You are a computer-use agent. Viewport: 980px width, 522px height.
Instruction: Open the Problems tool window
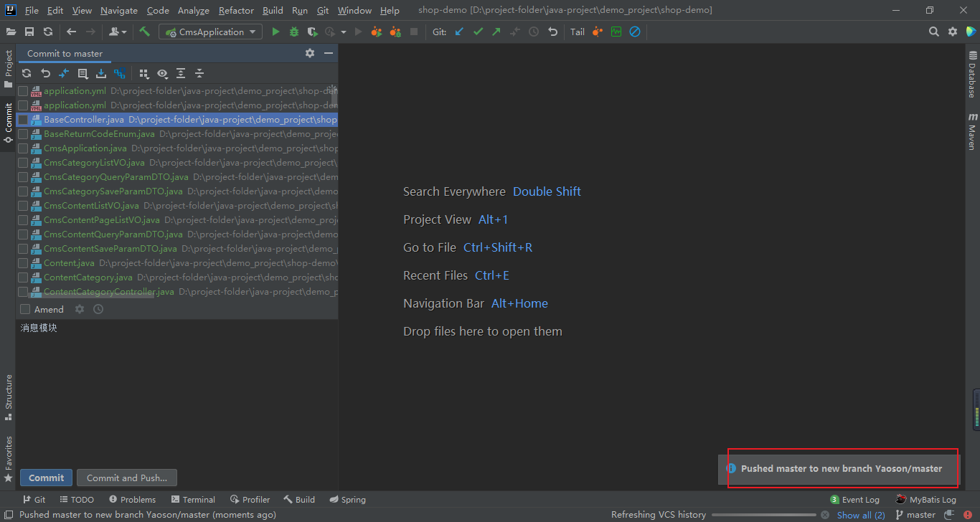tap(132, 500)
